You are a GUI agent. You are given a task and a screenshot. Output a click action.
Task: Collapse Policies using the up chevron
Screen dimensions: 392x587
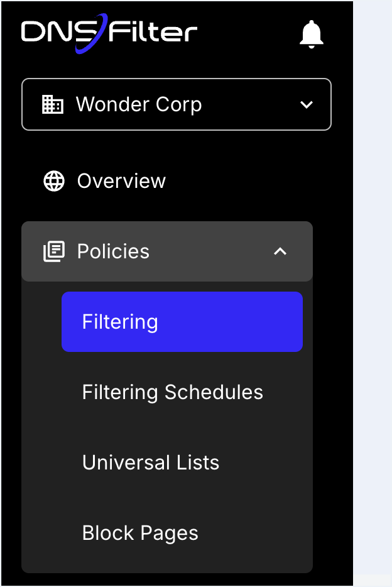(x=280, y=251)
